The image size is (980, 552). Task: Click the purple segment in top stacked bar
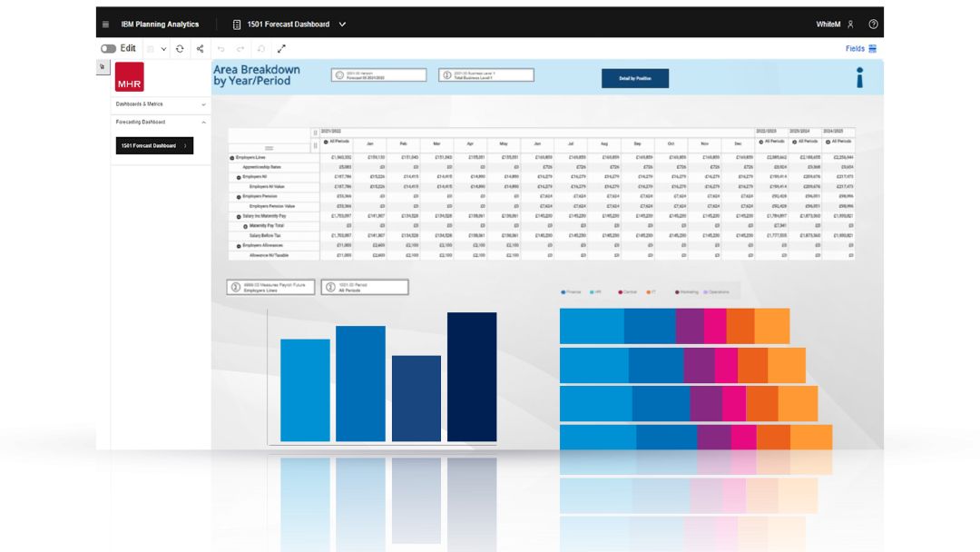pos(690,326)
